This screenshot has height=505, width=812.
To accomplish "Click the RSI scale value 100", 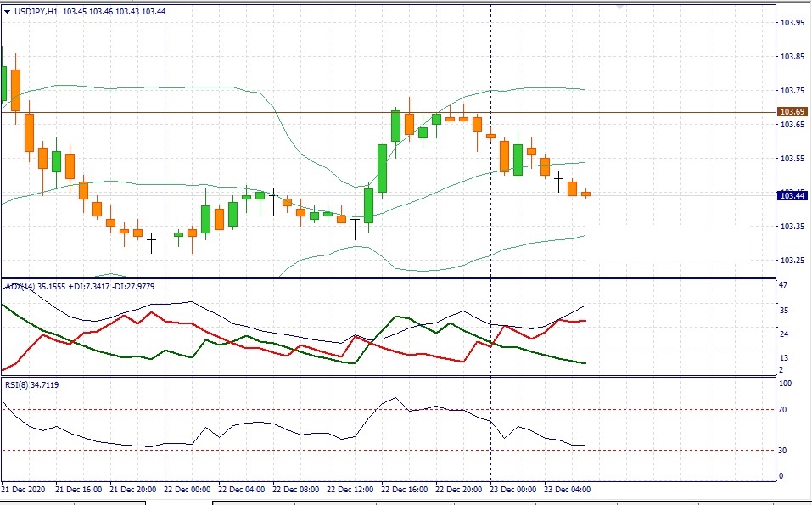I will (786, 384).
